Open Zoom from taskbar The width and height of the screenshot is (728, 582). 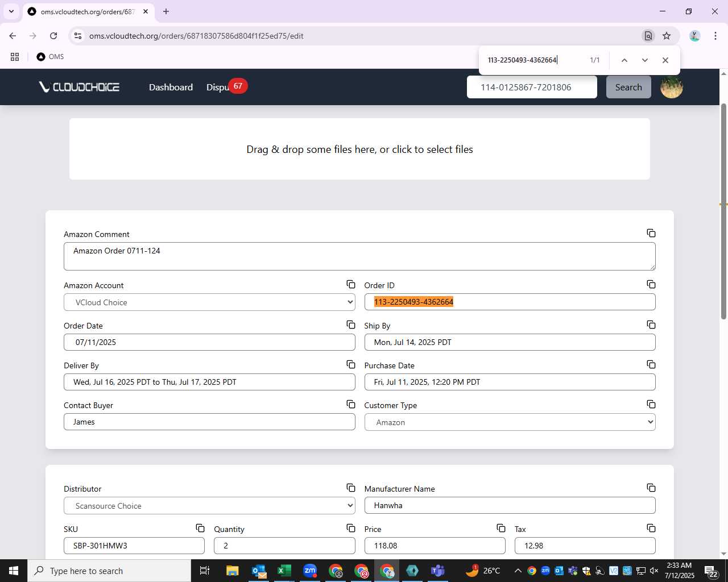310,571
